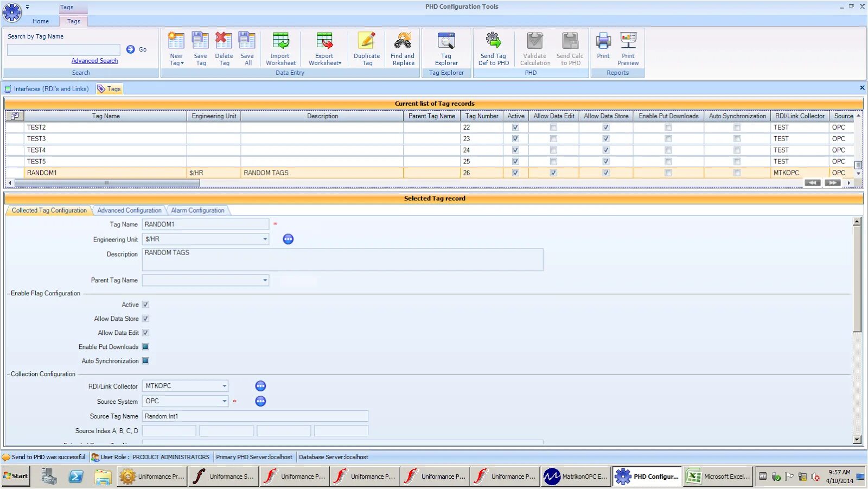The height and width of the screenshot is (489, 868).
Task: Click the Advanced Search link
Action: click(x=94, y=61)
